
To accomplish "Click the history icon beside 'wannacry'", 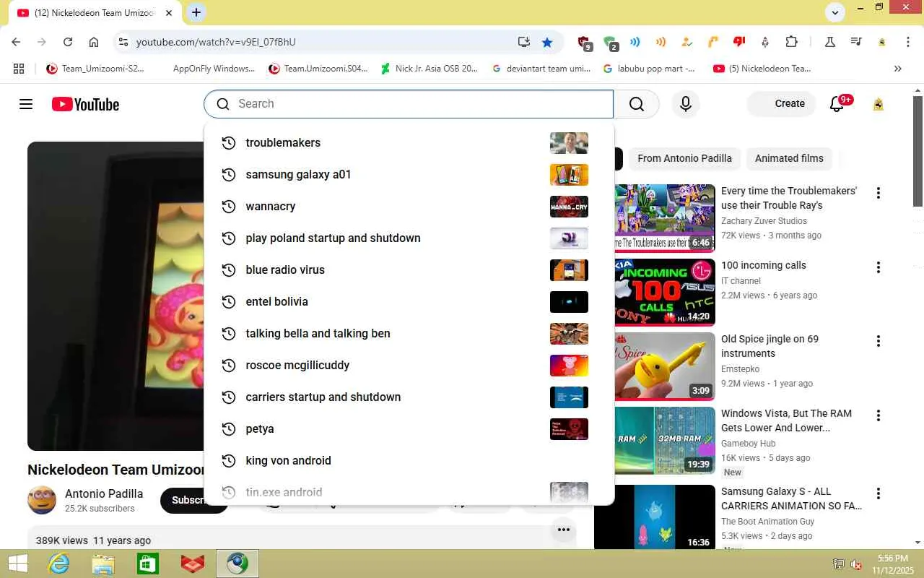I will tap(228, 207).
